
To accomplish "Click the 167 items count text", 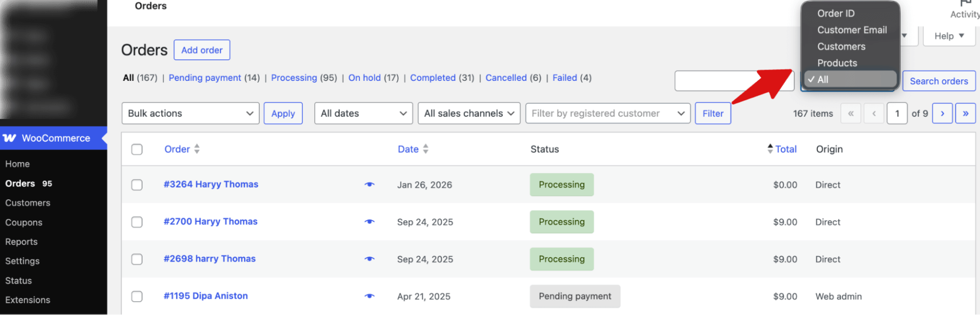I will (813, 114).
